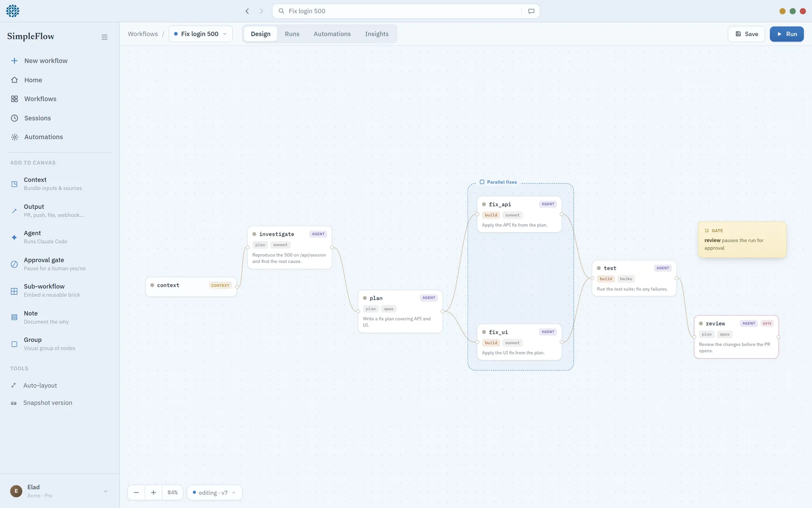Click the Group square icon
This screenshot has height=508, width=812.
(14, 344)
